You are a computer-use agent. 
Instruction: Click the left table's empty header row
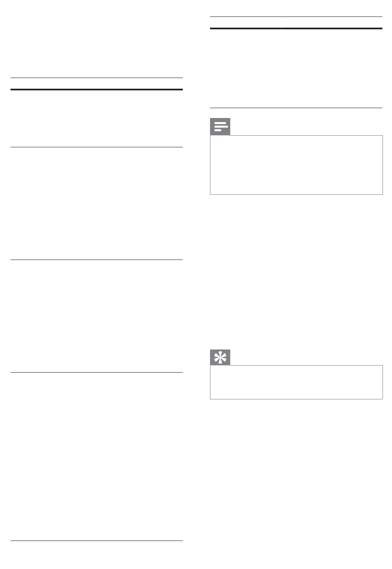click(97, 83)
